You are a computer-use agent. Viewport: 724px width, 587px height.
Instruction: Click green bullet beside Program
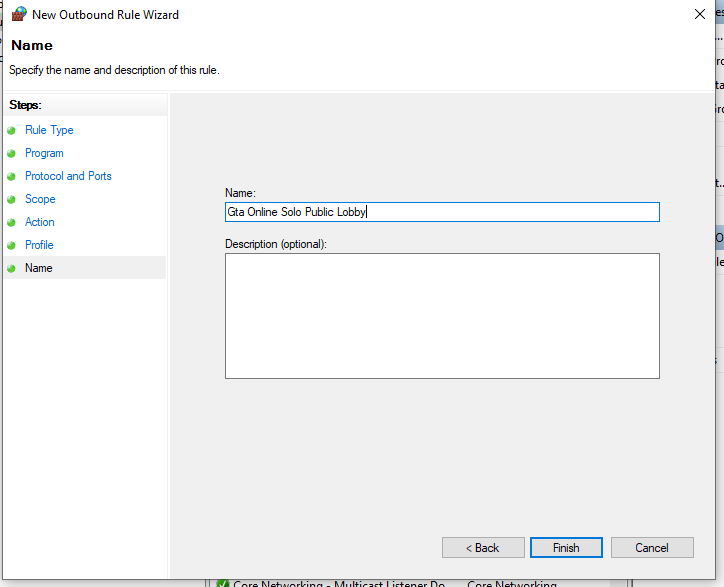[x=12, y=153]
